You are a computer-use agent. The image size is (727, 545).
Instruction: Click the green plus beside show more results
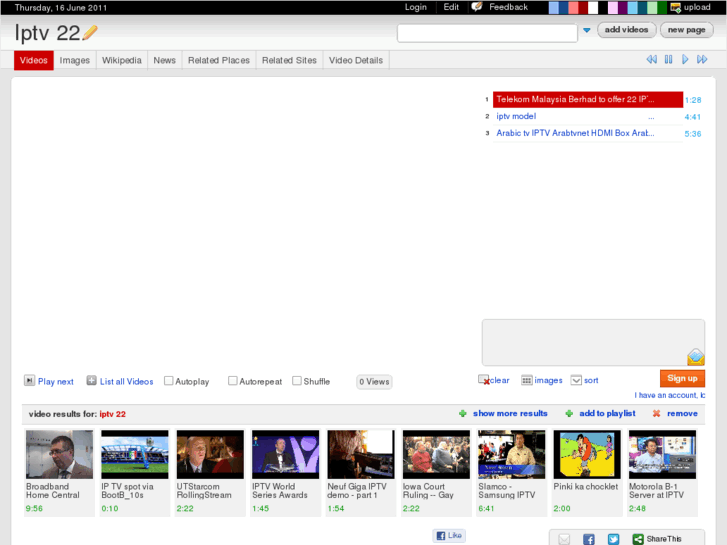463,413
